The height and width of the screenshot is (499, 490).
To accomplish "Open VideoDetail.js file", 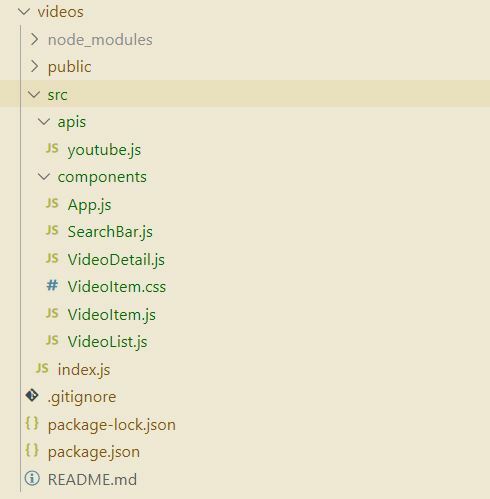I will [x=116, y=260].
